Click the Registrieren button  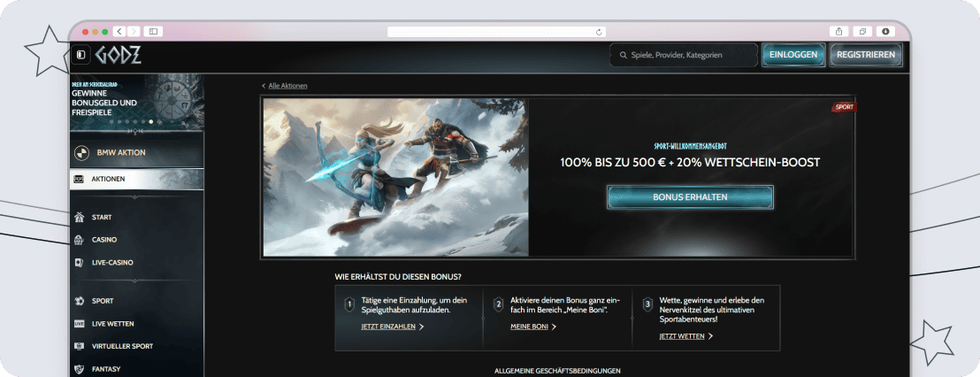coord(866,55)
